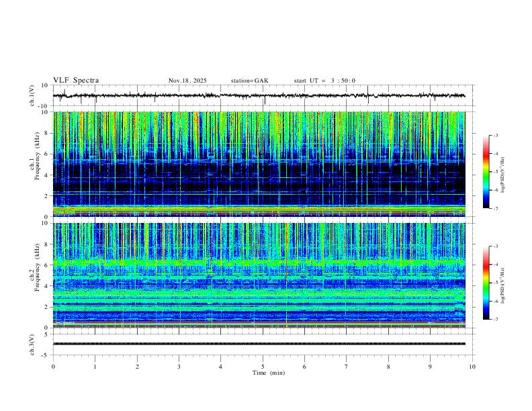Click the "Time (min)" axis title
The image size is (532, 411).
click(269, 373)
